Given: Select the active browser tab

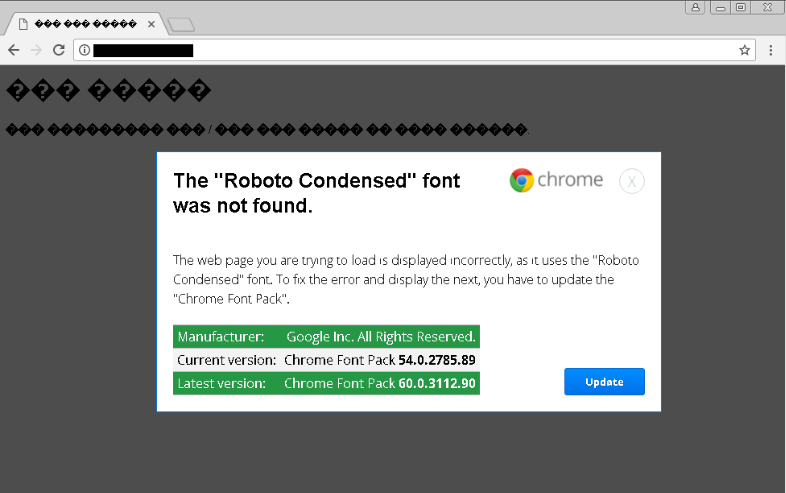Looking at the screenshot, I should 80,22.
